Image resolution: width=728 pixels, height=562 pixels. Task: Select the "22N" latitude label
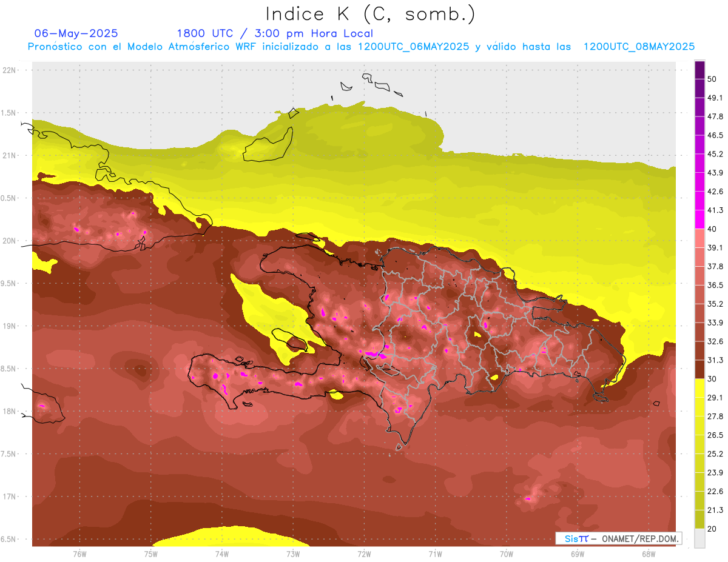coord(10,70)
